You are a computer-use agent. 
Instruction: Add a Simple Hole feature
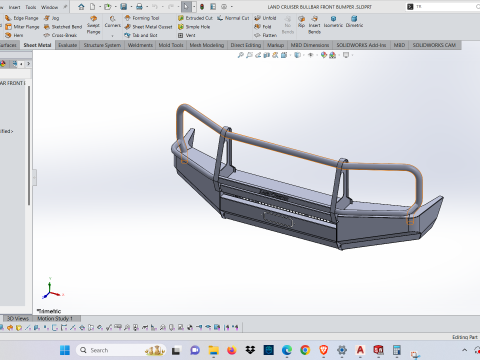(x=194, y=27)
